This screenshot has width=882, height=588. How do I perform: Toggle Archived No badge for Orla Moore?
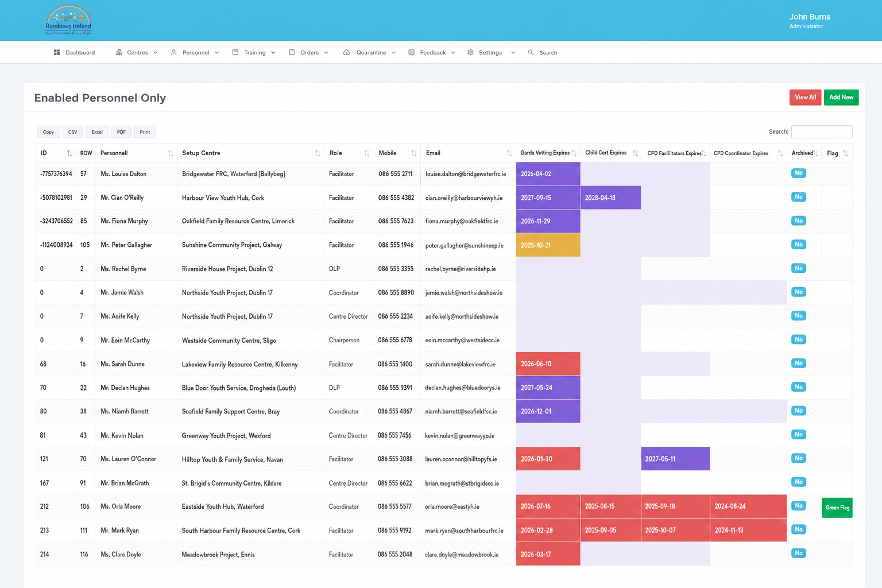(x=799, y=506)
